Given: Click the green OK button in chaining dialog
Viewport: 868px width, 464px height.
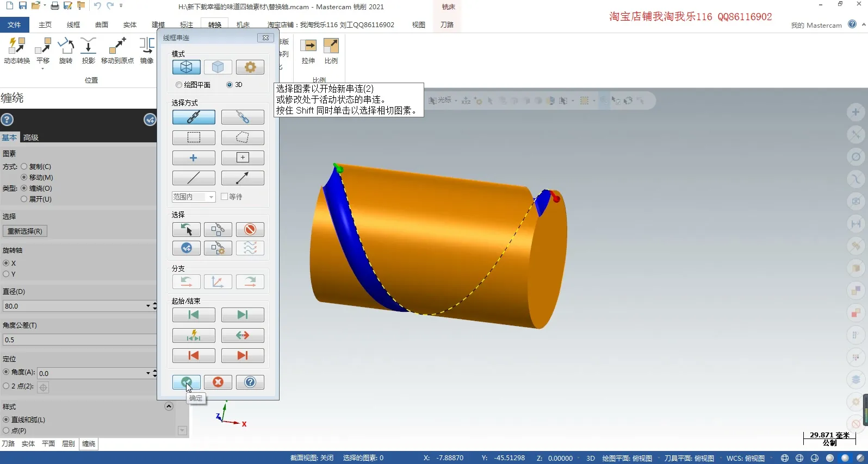Looking at the screenshot, I should click(186, 382).
